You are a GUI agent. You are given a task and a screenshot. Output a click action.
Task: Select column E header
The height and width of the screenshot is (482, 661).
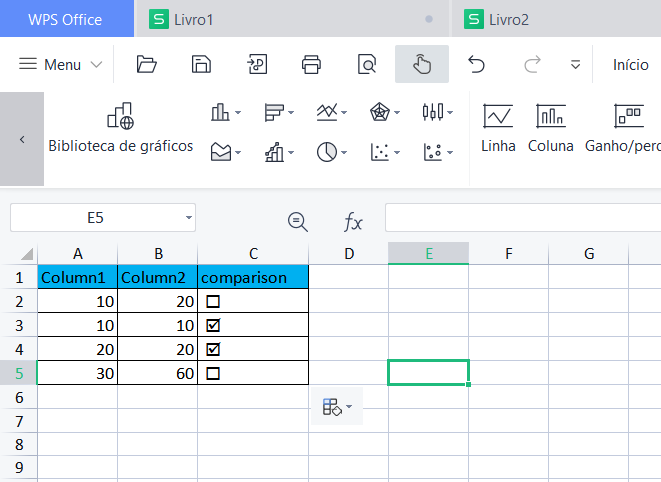pos(428,253)
